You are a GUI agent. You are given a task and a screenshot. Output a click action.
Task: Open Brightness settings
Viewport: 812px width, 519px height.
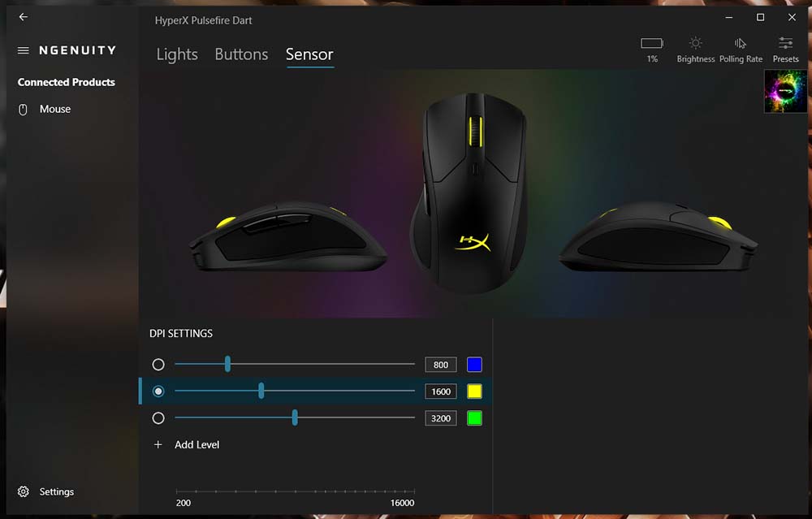(x=696, y=50)
